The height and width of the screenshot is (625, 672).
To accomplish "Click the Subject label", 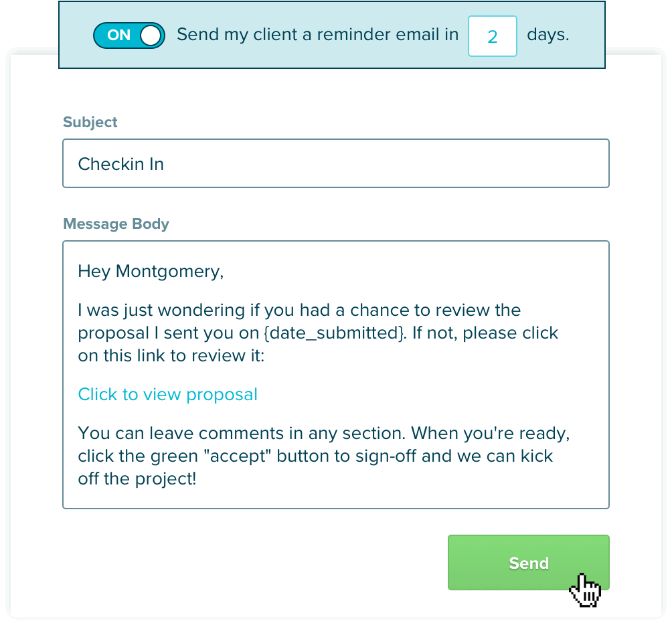I will point(90,122).
